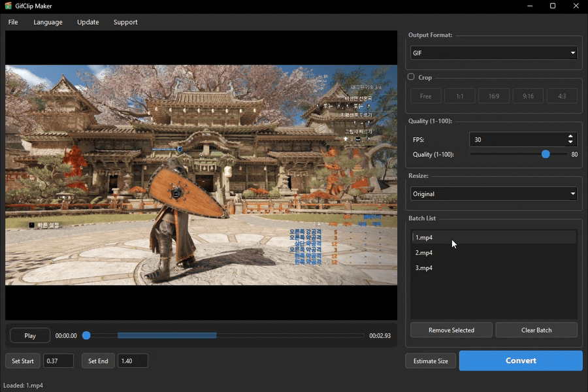
Task: Open the Language menu
Action: coord(48,22)
